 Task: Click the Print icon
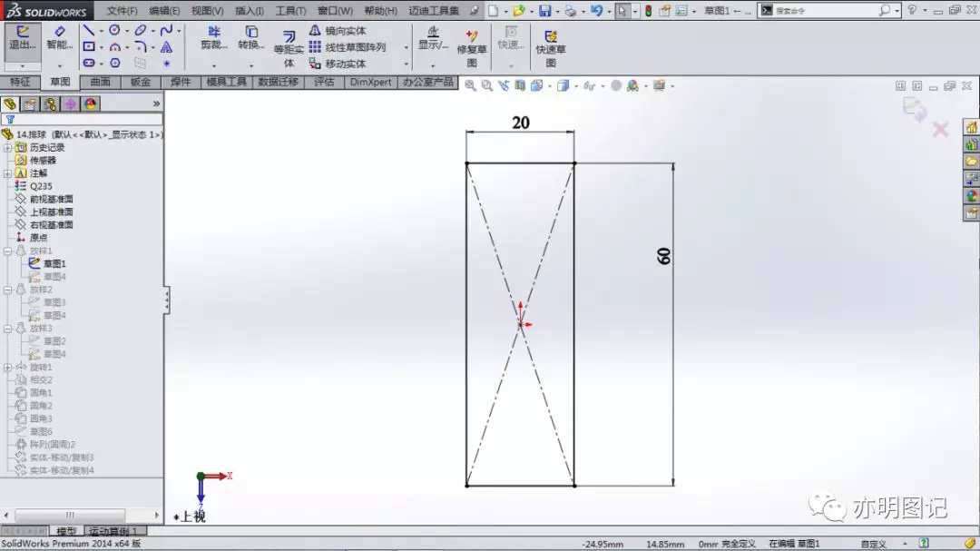[570, 11]
